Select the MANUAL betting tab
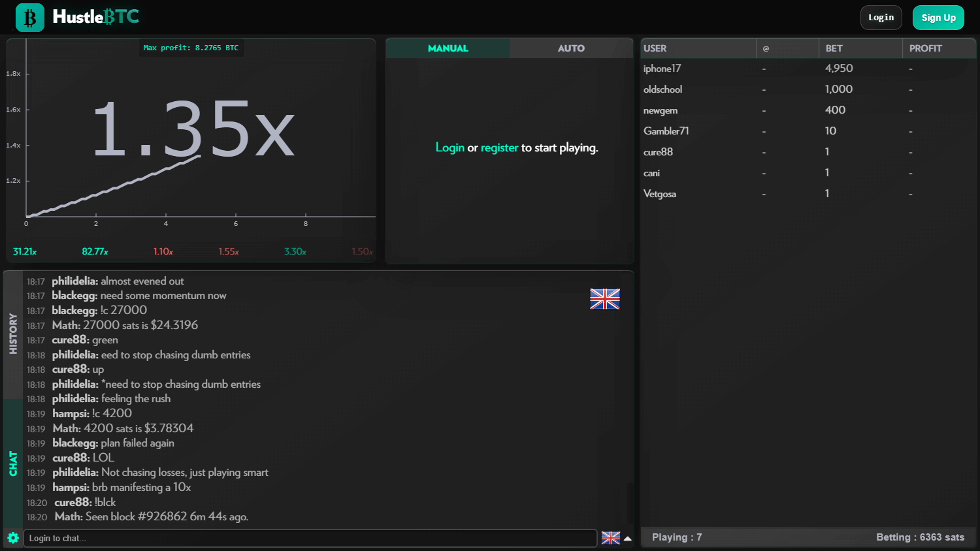 point(448,48)
